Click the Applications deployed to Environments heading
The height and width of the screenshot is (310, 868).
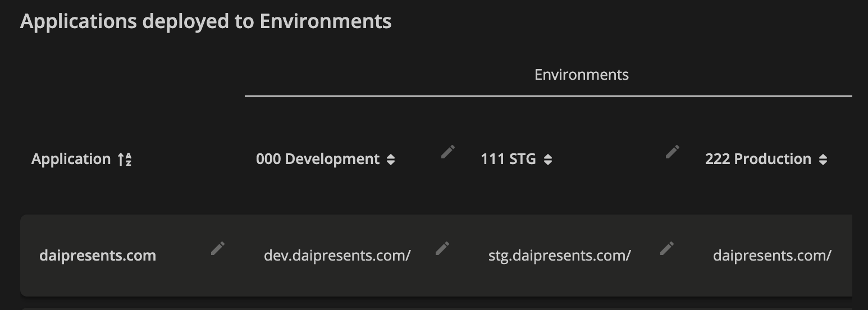tap(205, 21)
